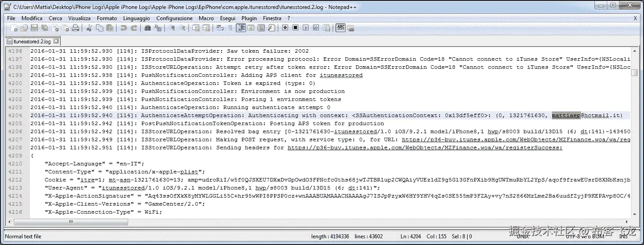The width and height of the screenshot is (644, 245).
Task: Close the itunesstored.2.log tab with its X
Action: click(x=56, y=41)
